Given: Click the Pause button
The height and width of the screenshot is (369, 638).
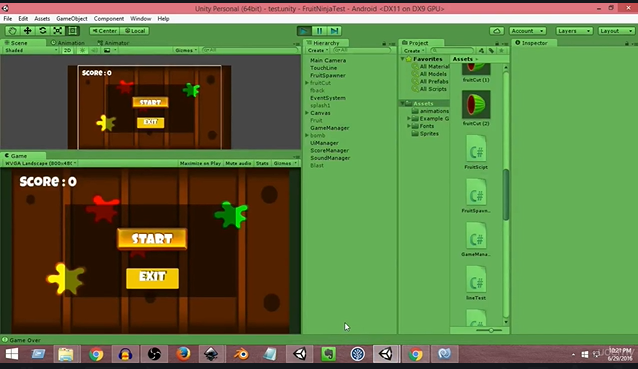Looking at the screenshot, I should tap(319, 31).
